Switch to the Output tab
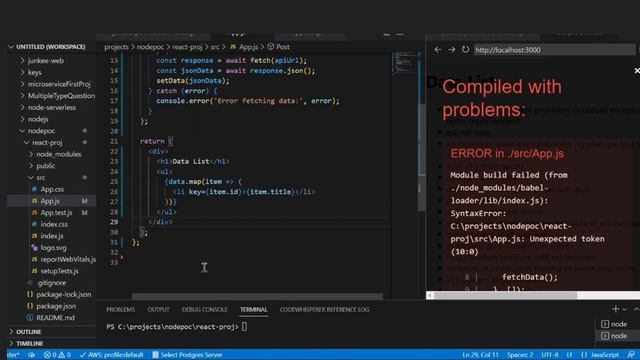Screen dimensions: 640x360 [158, 309]
